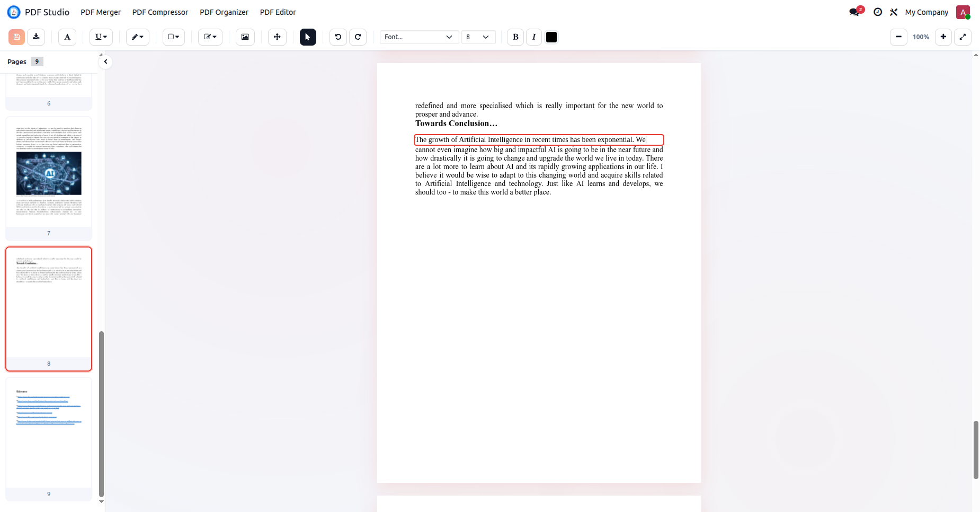Open the user avatar menu

point(963,12)
